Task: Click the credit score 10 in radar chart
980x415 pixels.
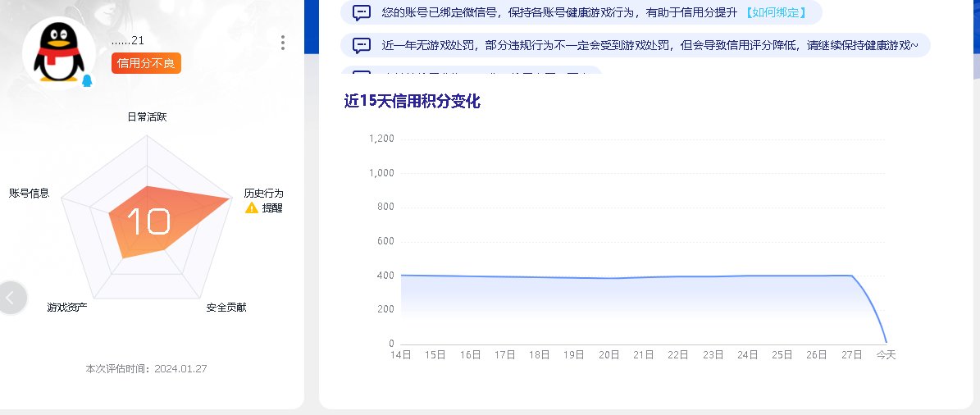Action: [x=148, y=222]
